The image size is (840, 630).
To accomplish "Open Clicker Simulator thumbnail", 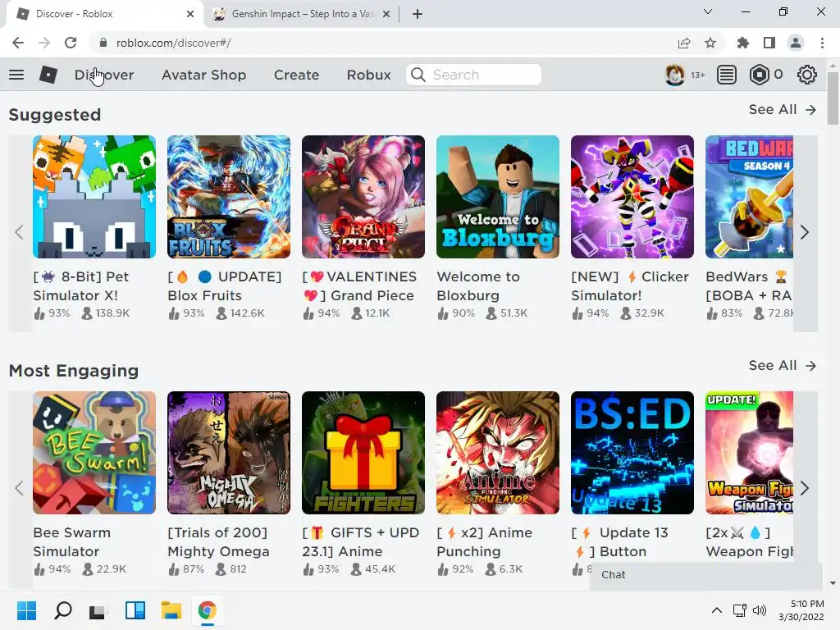I will (632, 197).
